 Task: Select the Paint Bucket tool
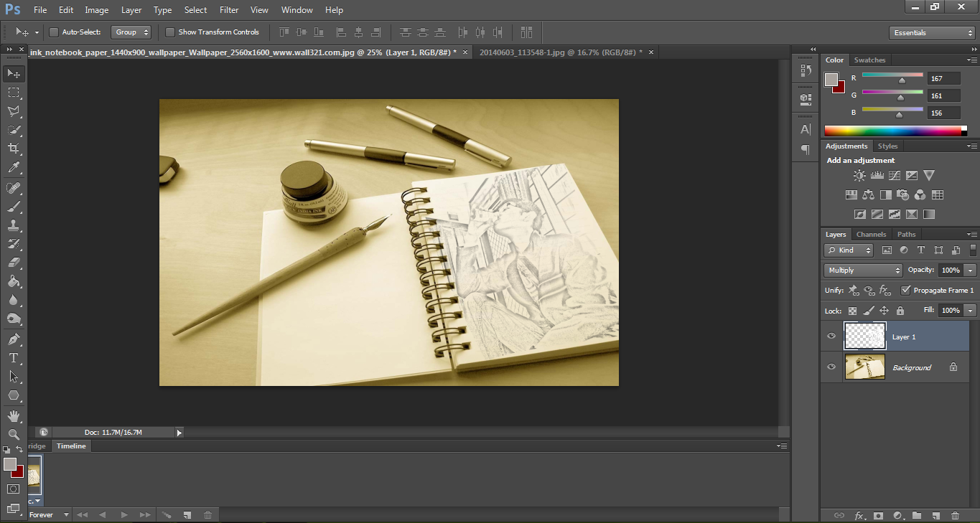14,281
